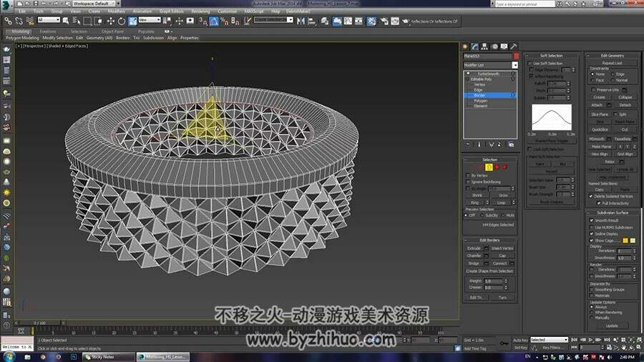Activate the Select and Link tool

click(8, 21)
